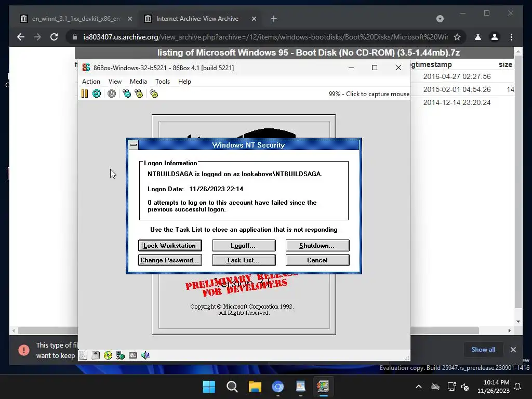Click the gray ACPI shutdown power icon
Viewport: 532px width, 399px height.
tap(112, 94)
